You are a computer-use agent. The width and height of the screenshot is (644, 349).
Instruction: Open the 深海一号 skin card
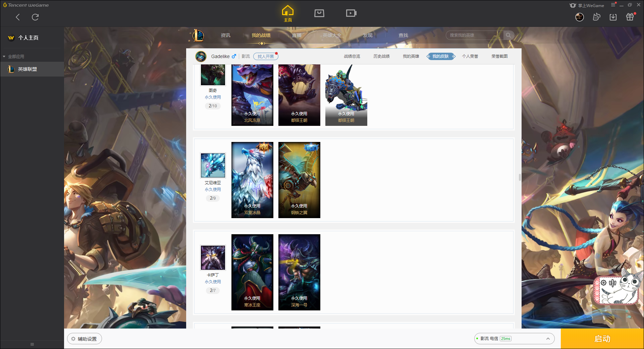[299, 272]
